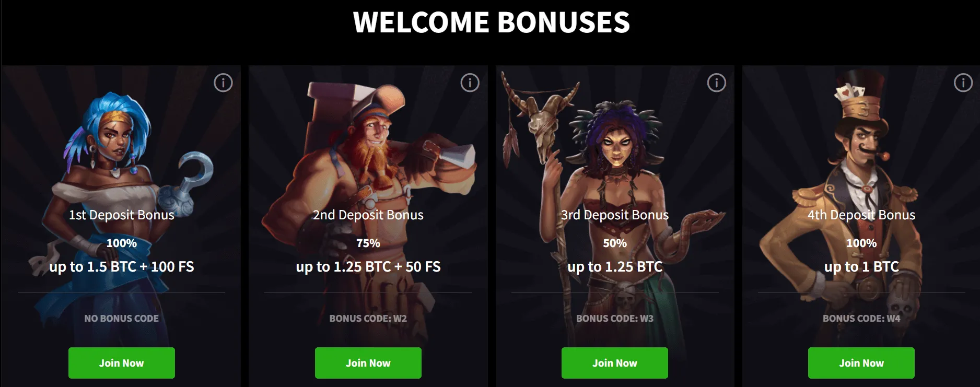Click 'up to 1.25 BTC' on third card
This screenshot has width=980, height=387.
tap(615, 267)
